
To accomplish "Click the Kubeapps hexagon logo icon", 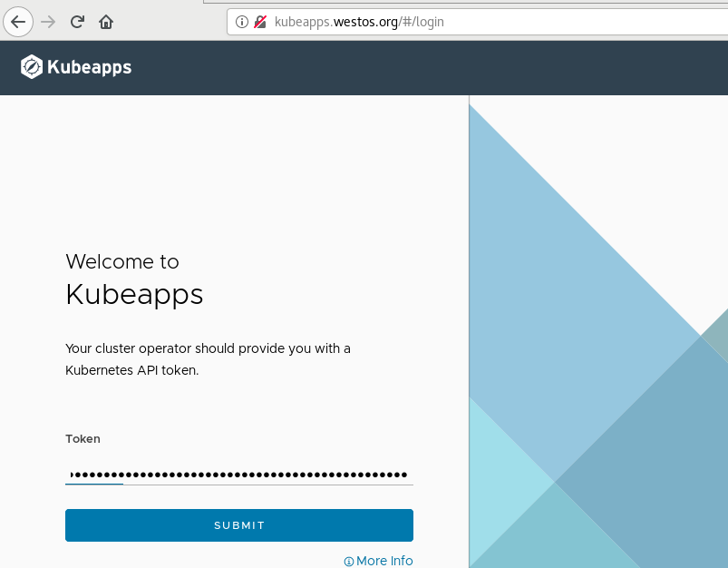I will coord(32,66).
